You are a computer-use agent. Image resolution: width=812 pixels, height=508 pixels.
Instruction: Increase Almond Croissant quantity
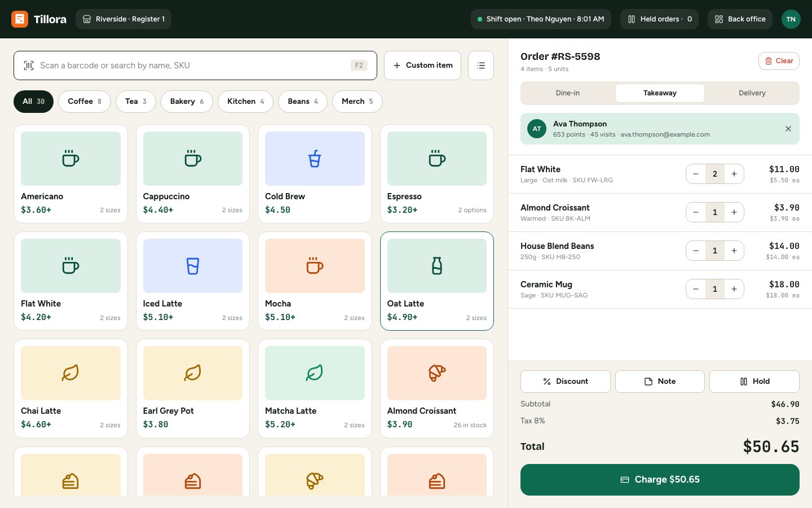click(734, 212)
